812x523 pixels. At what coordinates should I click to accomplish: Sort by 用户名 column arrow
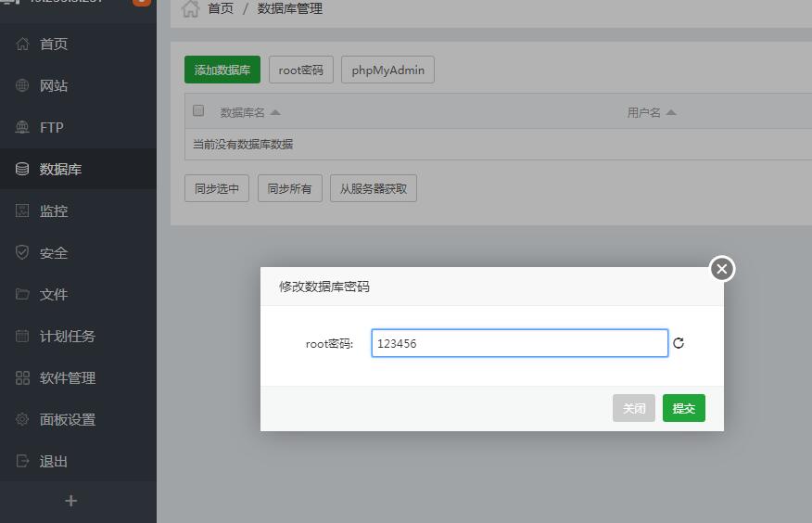coord(671,112)
